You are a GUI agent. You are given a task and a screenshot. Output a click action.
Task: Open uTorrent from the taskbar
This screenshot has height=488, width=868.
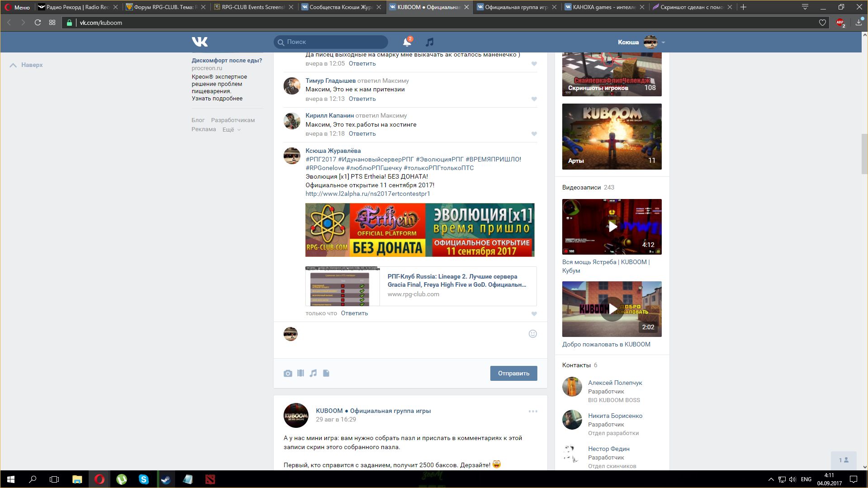(x=121, y=479)
